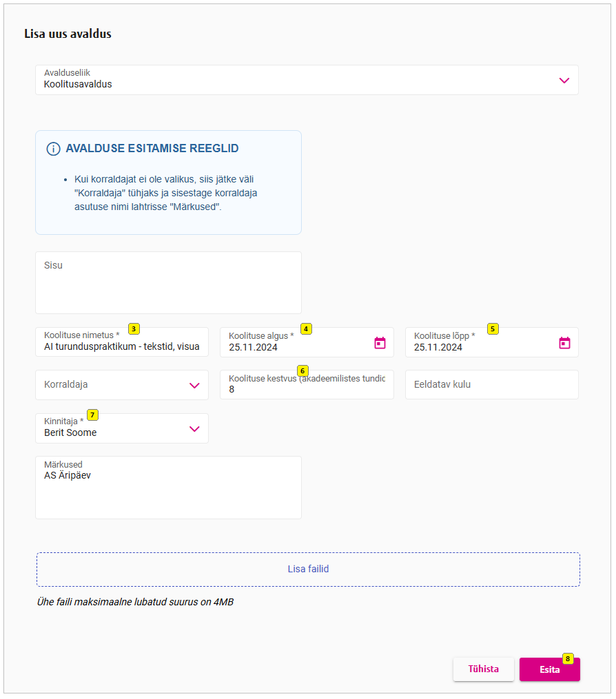The height and width of the screenshot is (699, 616).
Task: Expand the Avalduseliik dropdown chevron
Action: coord(564,81)
